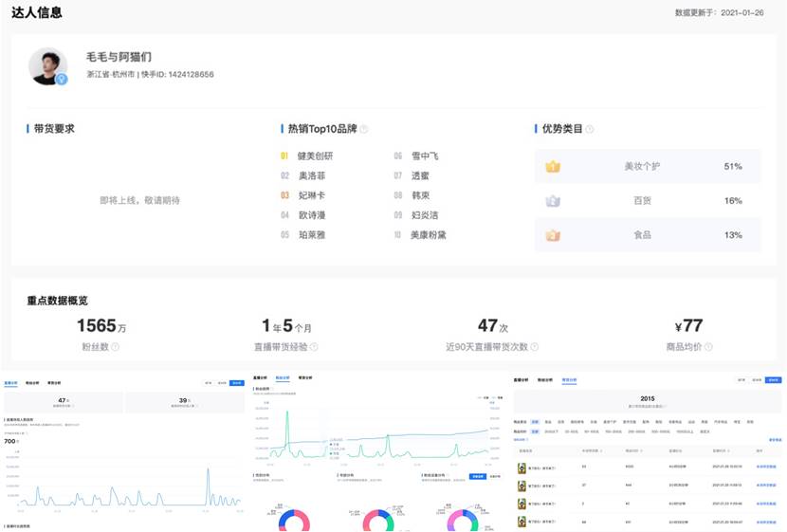
Task: Click help icon next to 近90天直播带货次数
Action: point(534,347)
